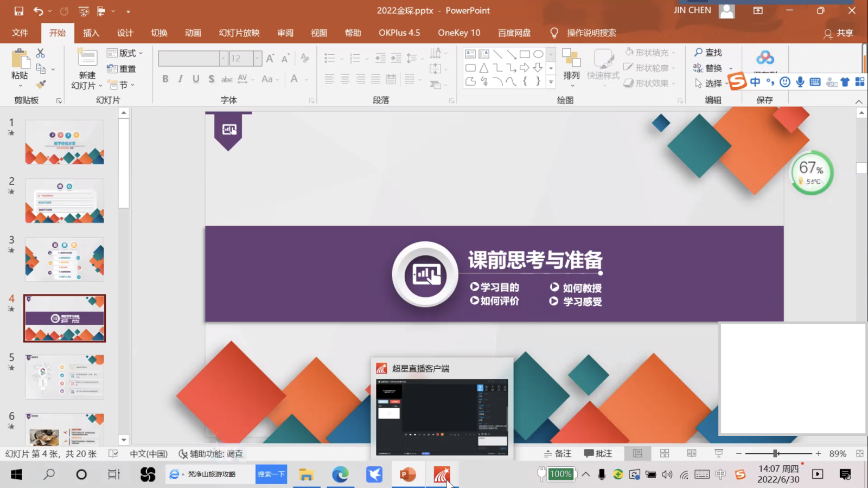Click the zoom slider handle
Screen dimensions: 868x488
[776, 453]
